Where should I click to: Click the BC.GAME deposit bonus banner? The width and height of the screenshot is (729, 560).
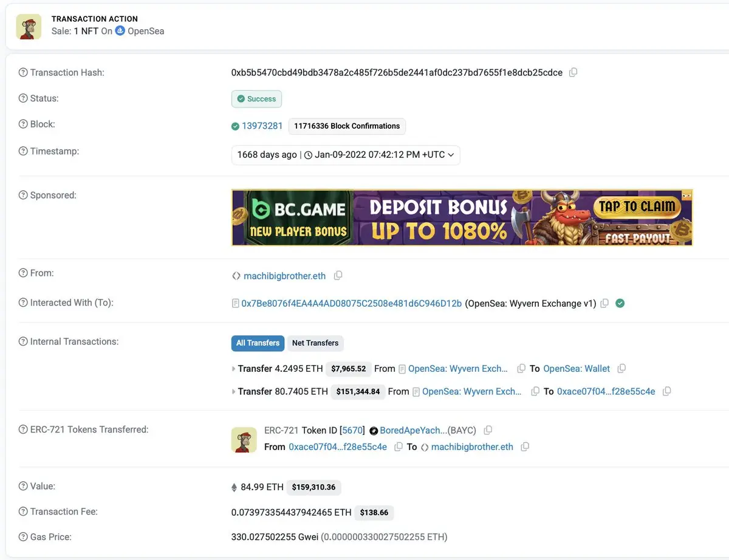(x=462, y=217)
